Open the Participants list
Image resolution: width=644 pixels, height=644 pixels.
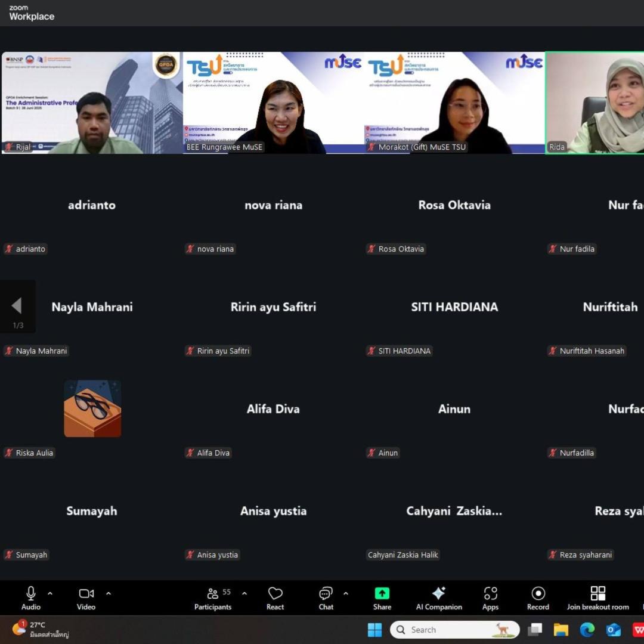pos(213,598)
